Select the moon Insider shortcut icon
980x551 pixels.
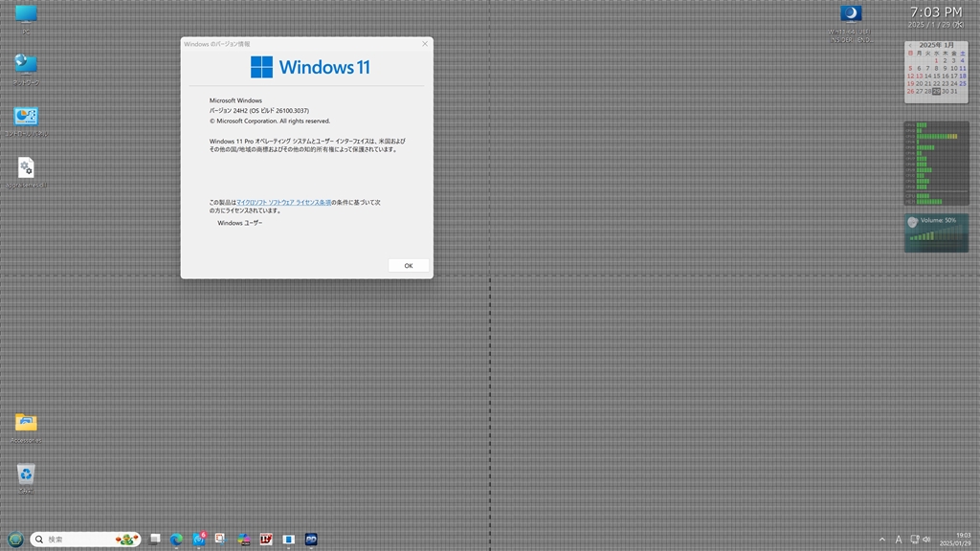(851, 24)
